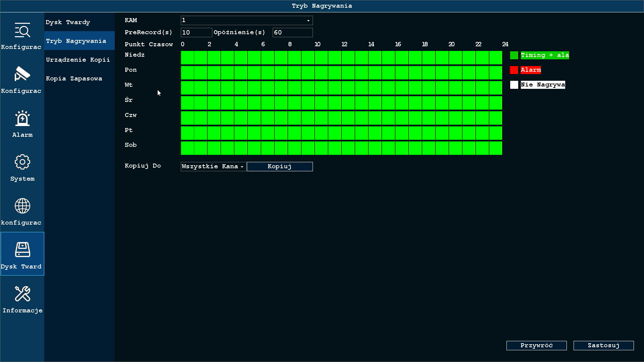Select the white Nie Nagrywa swatch
This screenshot has width=644, height=362.
[x=514, y=85]
